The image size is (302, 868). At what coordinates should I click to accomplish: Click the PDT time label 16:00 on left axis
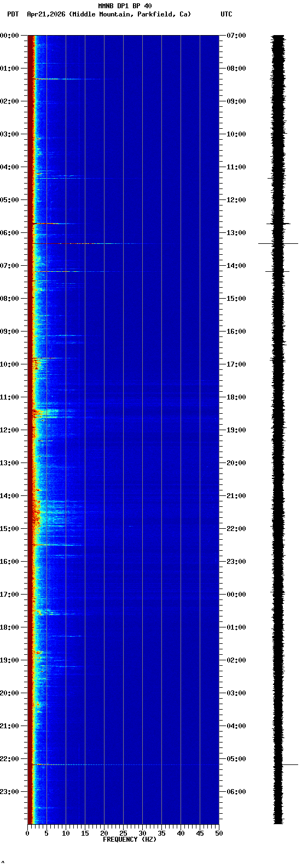10,562
